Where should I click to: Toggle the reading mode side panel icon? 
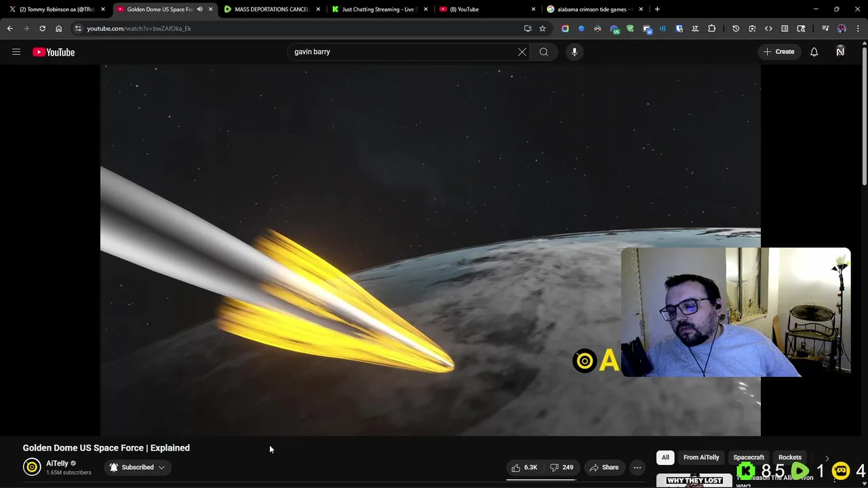(x=785, y=28)
